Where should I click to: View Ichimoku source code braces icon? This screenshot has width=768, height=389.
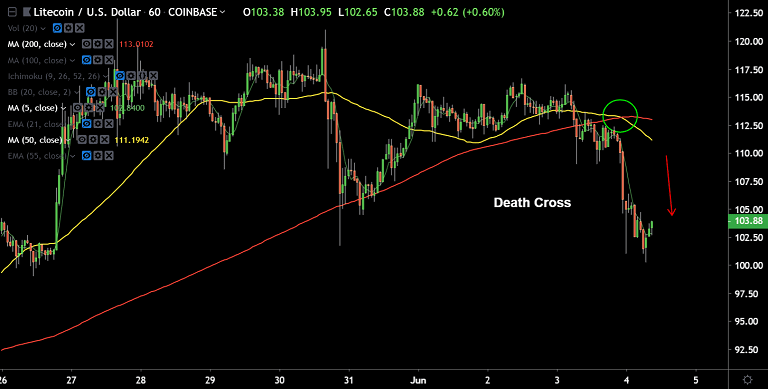[x=142, y=76]
